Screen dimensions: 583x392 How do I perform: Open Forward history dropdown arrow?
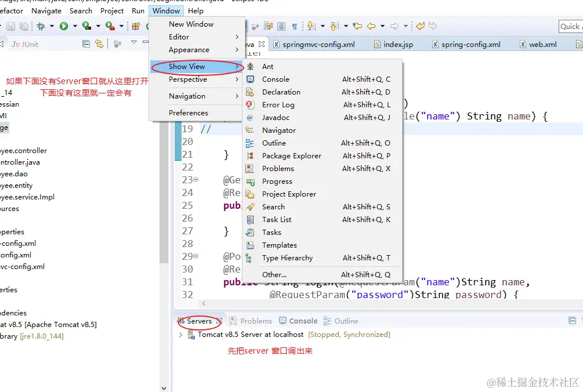pyautogui.click(x=405, y=26)
